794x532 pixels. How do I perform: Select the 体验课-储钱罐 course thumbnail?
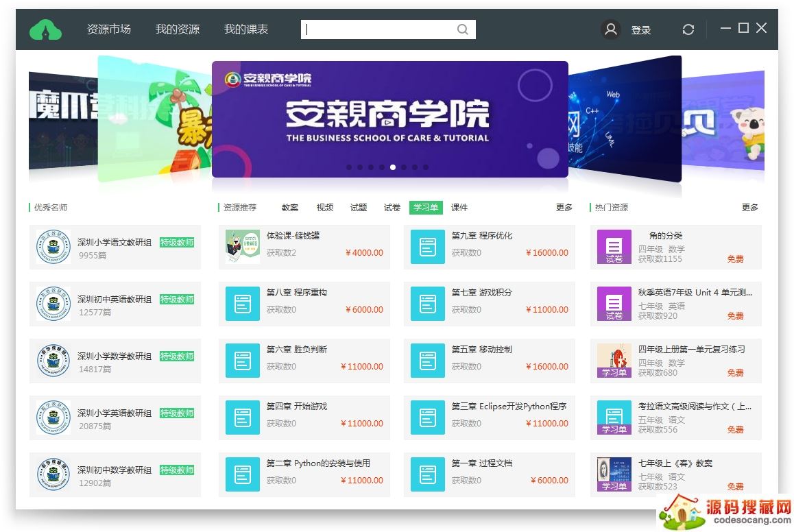(x=243, y=247)
